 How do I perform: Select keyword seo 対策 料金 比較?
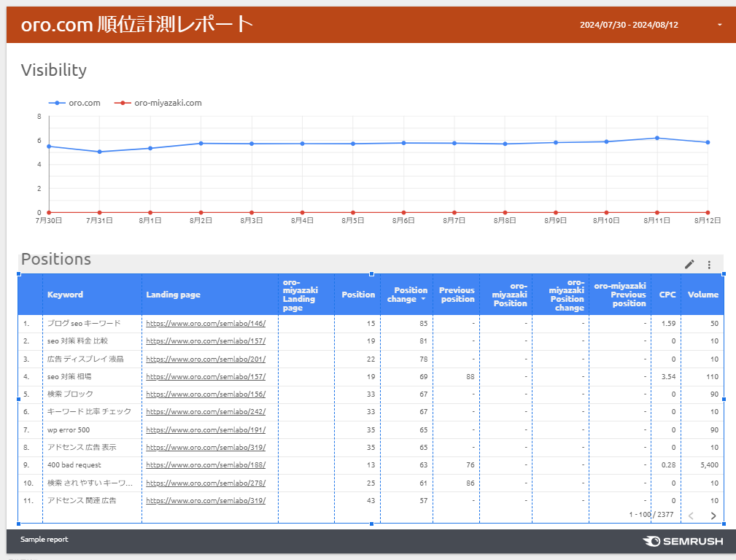(77, 341)
